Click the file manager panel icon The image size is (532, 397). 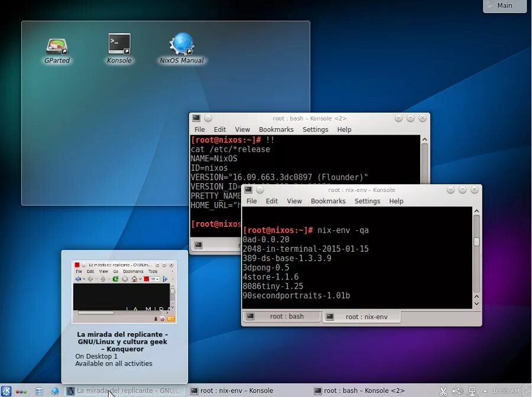[x=39, y=391]
